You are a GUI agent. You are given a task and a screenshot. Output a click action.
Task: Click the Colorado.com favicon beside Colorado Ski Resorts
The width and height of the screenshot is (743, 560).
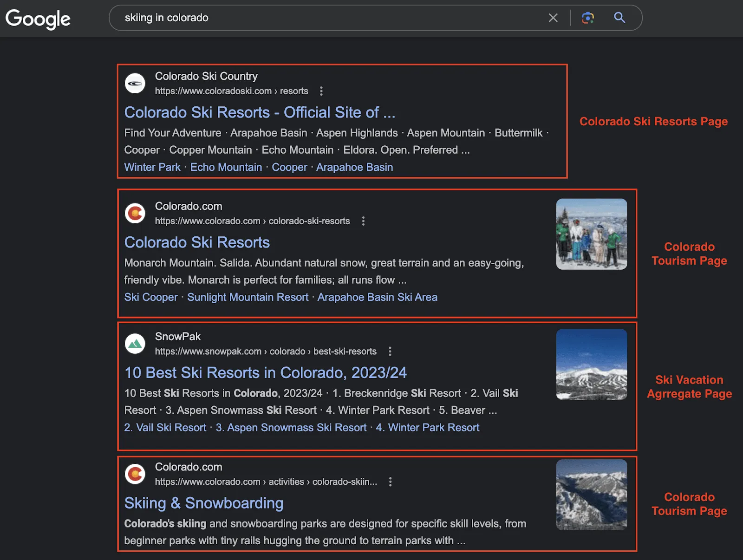click(x=135, y=214)
